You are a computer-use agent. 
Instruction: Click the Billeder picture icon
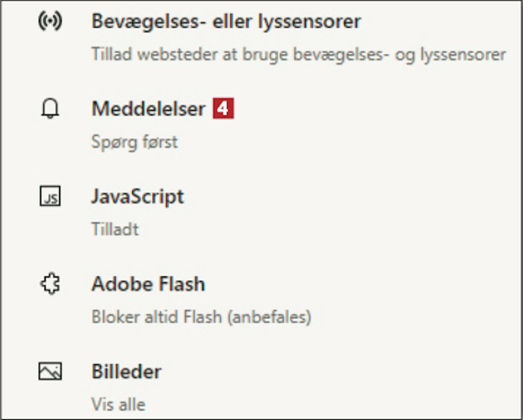point(50,371)
